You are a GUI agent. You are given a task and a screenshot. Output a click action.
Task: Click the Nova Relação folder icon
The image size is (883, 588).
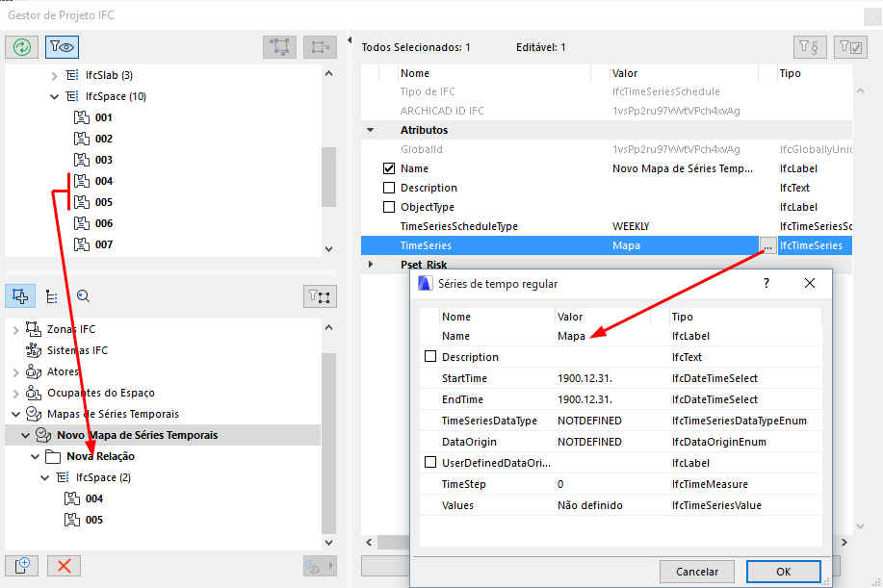pyautogui.click(x=53, y=456)
